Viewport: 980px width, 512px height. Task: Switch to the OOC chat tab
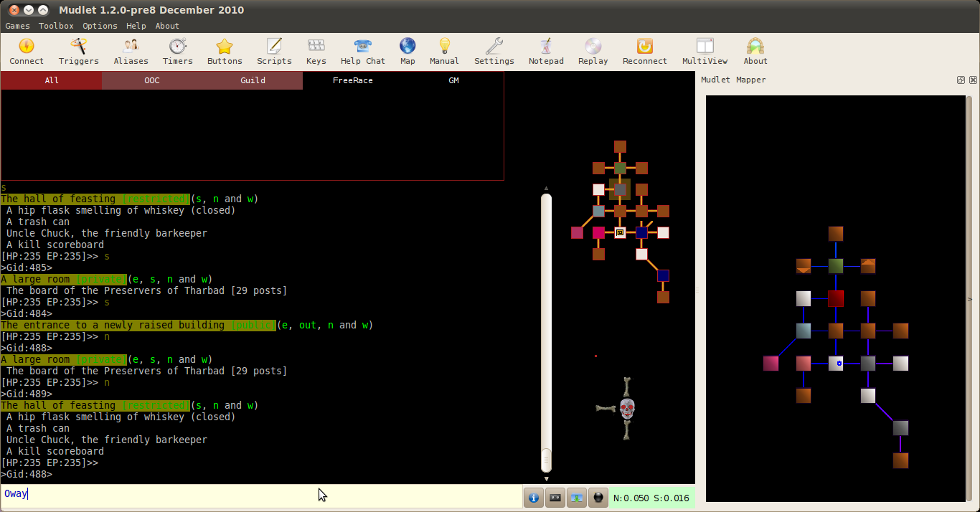coord(152,80)
